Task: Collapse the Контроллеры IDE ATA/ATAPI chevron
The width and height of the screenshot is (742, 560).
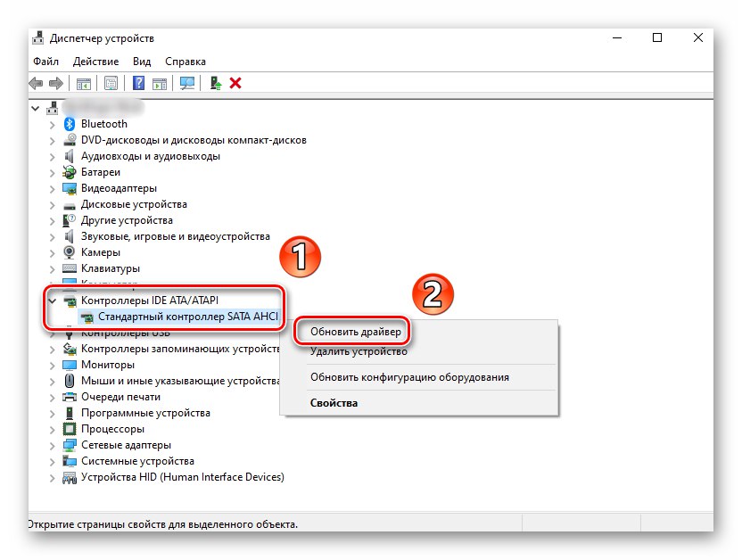Action: click(x=52, y=301)
